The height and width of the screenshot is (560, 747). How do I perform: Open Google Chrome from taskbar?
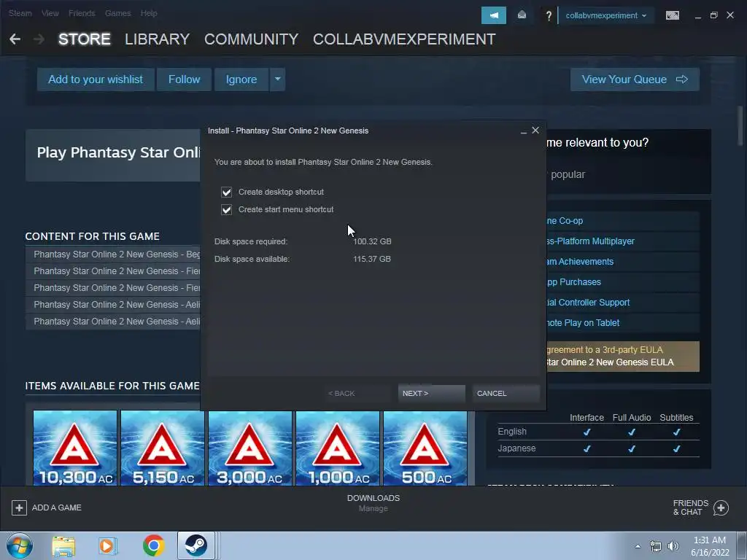point(153,545)
